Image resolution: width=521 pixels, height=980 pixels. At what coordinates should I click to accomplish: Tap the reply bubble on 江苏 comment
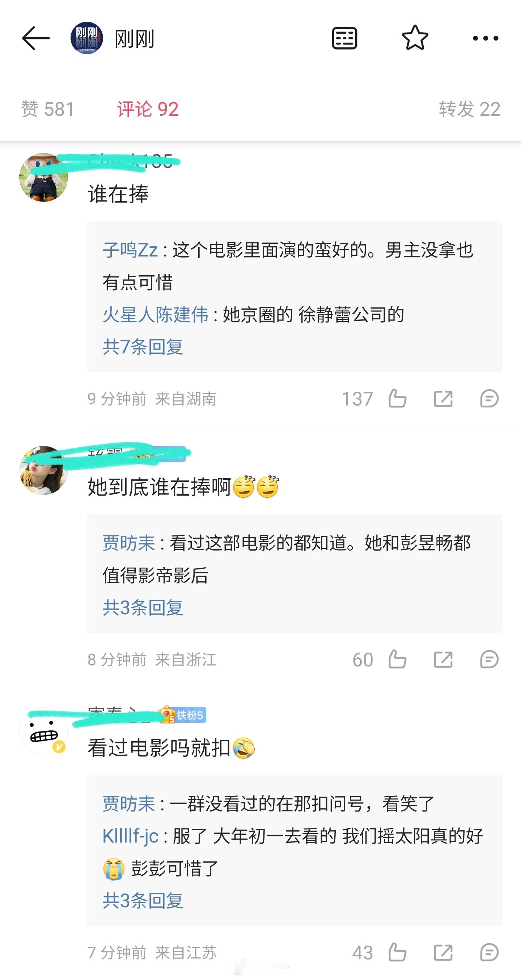[x=489, y=953]
